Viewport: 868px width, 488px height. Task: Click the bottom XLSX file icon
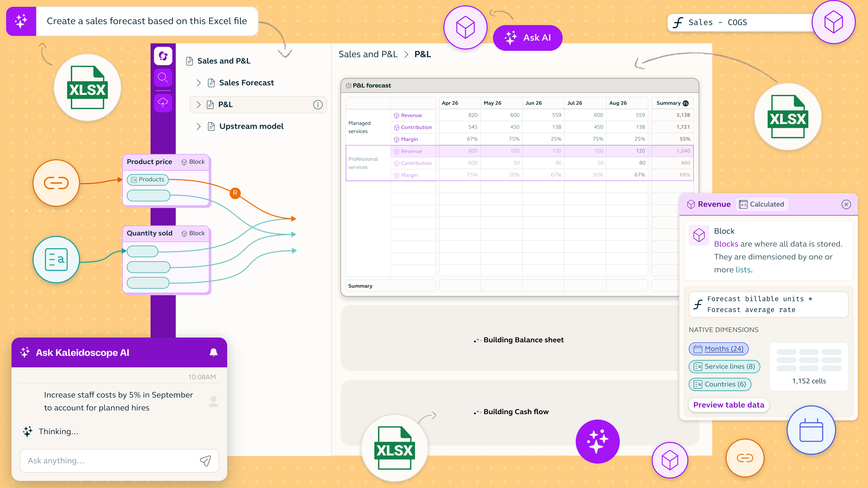coord(395,448)
